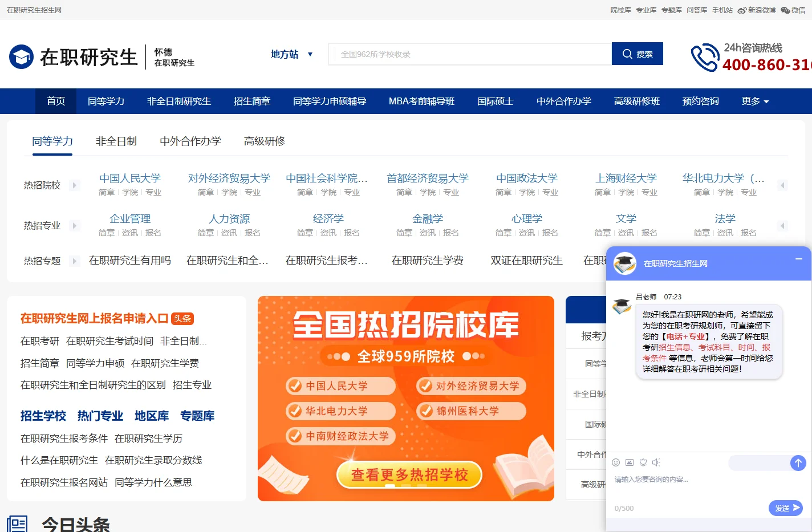Open 在职研究生学费 hot topic
The height and width of the screenshot is (532, 812).
click(x=428, y=261)
